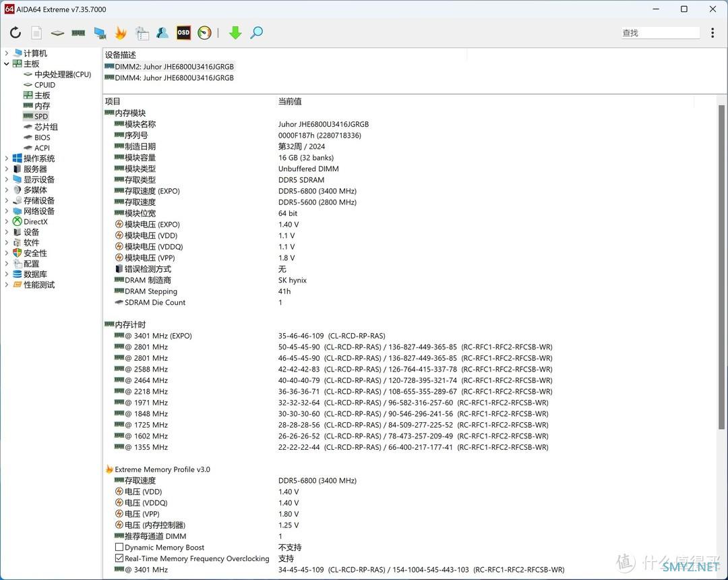Click the AIDA64 app icon in title bar
Image resolution: width=728 pixels, height=580 pixels.
[x=9, y=9]
